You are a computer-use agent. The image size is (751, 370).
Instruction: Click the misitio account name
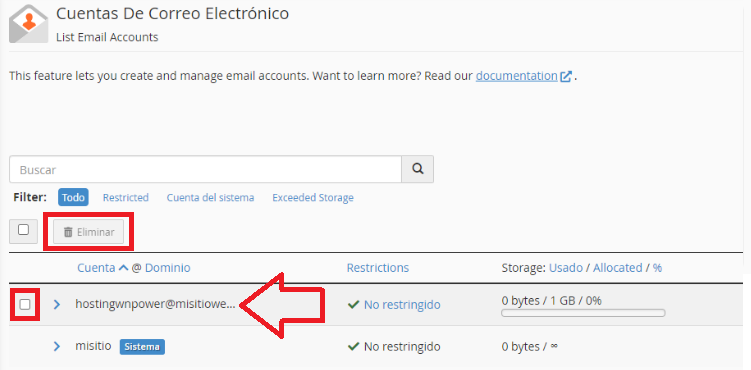(x=93, y=346)
